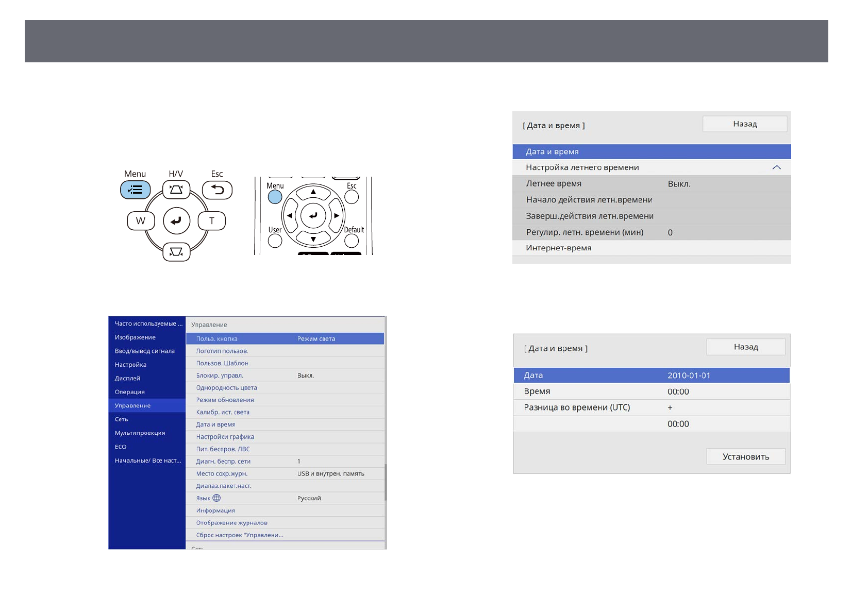Toggle Блокир. управл. setting

pyautogui.click(x=285, y=376)
